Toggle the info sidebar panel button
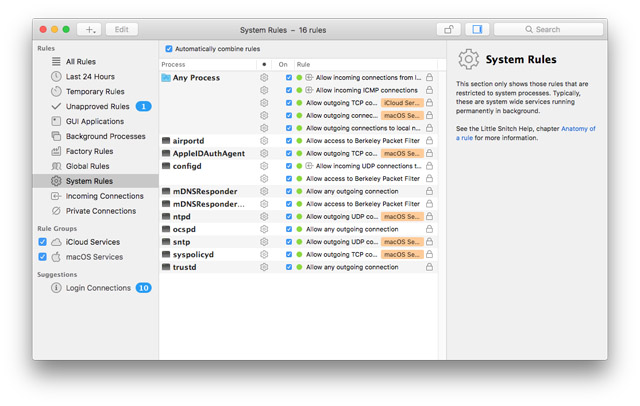The width and height of the screenshot is (640, 406). [x=477, y=30]
